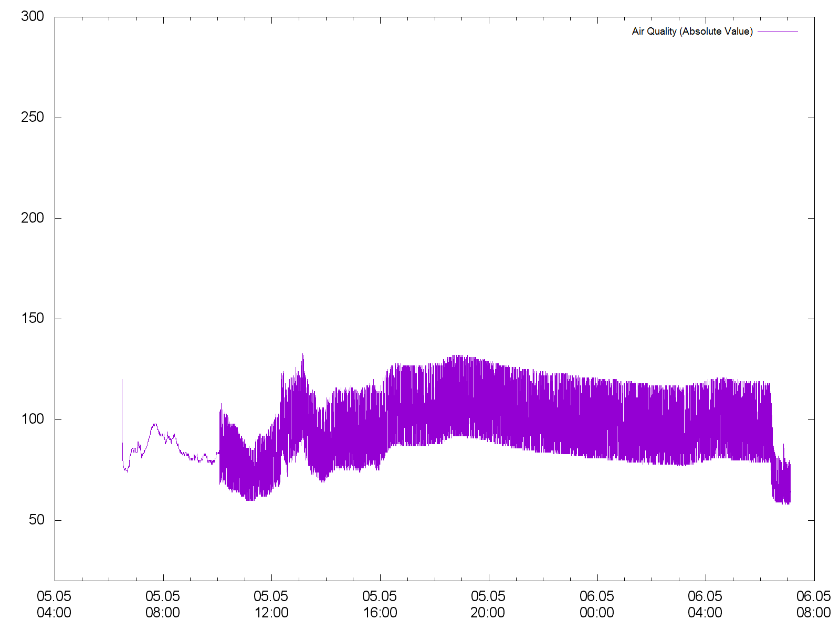This screenshot has height=630, width=840.
Task: Click the y-axis label 200
Action: (x=33, y=218)
